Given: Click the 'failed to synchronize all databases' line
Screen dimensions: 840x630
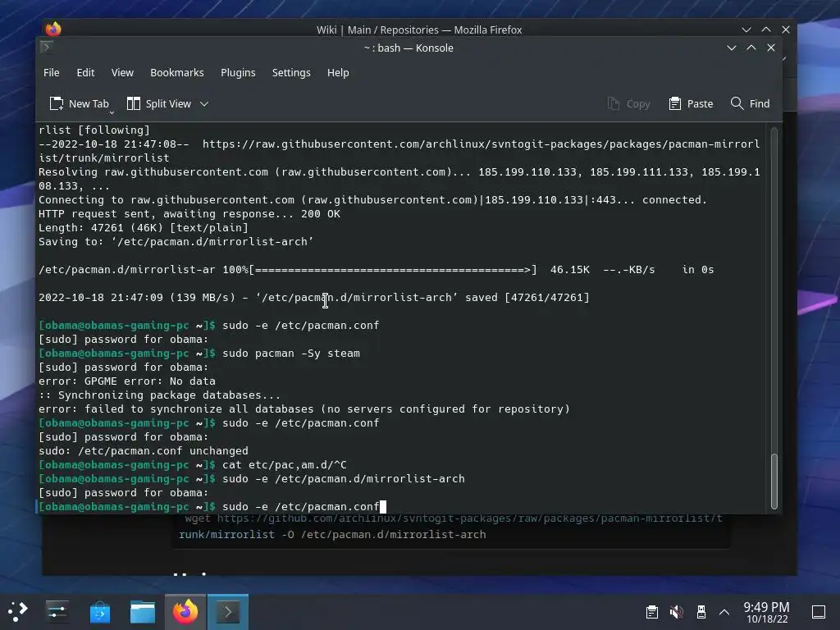Looking at the screenshot, I should 304,409.
